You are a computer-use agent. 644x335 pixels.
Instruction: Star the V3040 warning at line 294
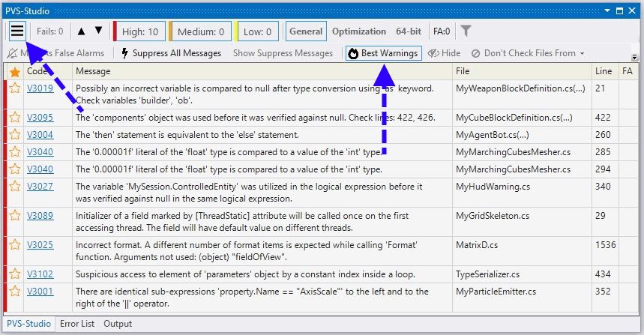15,169
